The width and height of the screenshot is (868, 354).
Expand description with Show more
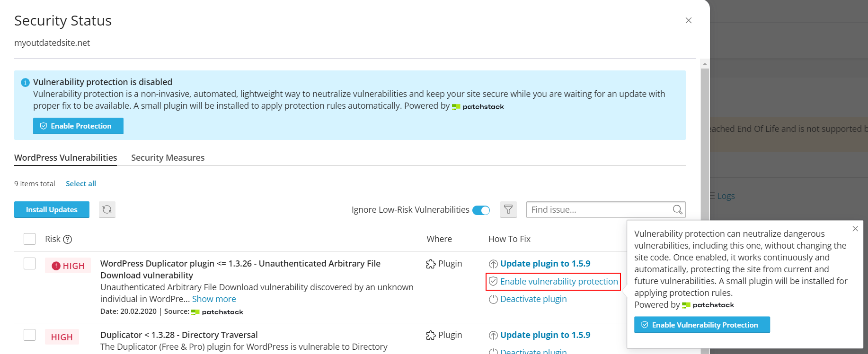214,299
